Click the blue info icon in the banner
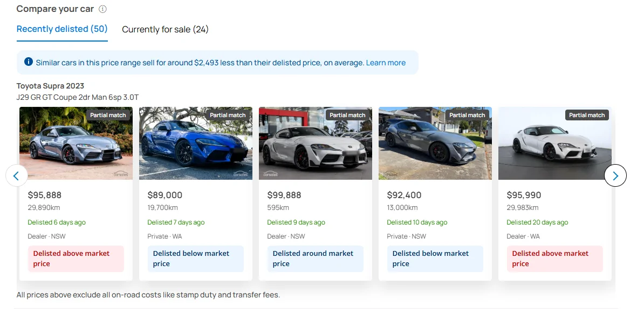This screenshot has width=644, height=312. click(29, 62)
